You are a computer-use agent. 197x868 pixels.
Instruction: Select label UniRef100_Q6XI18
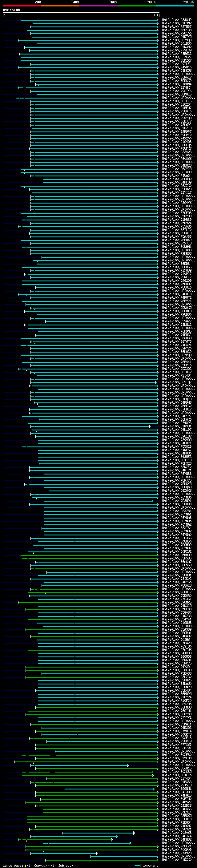click(x=176, y=460)
